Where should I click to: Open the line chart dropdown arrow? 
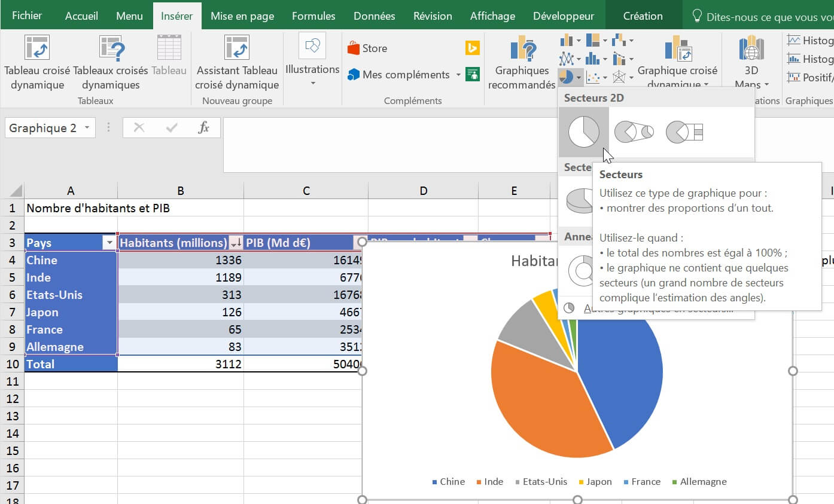(578, 59)
